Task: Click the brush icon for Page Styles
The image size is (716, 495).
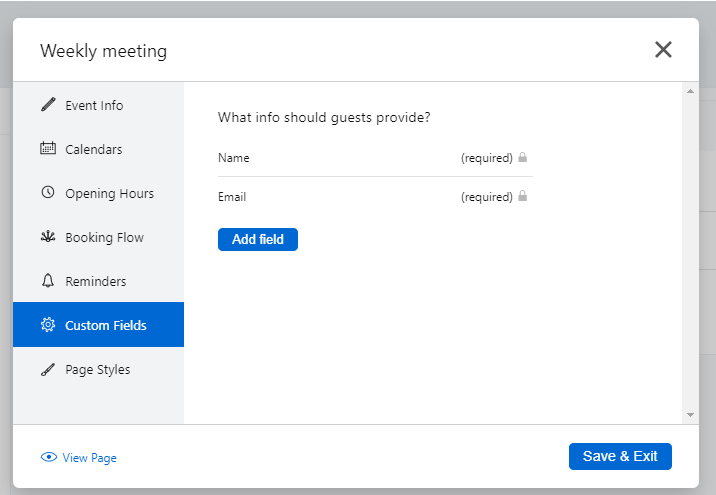Action: point(48,369)
